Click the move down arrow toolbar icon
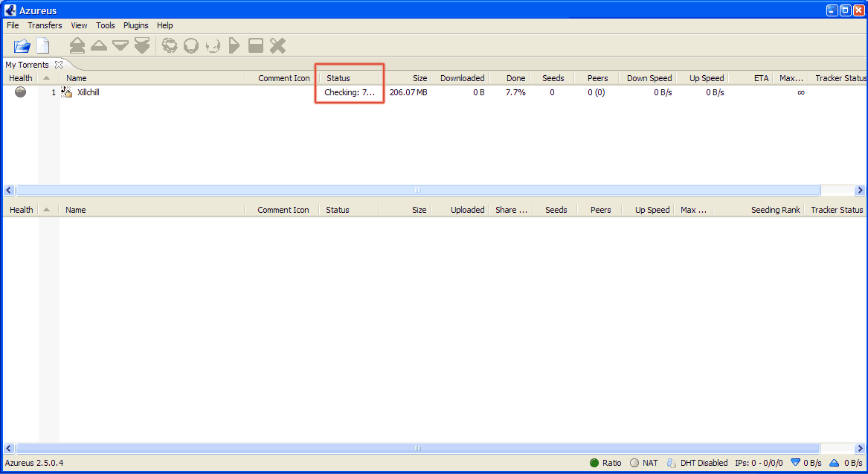This screenshot has height=474, width=868. pyautogui.click(x=120, y=46)
